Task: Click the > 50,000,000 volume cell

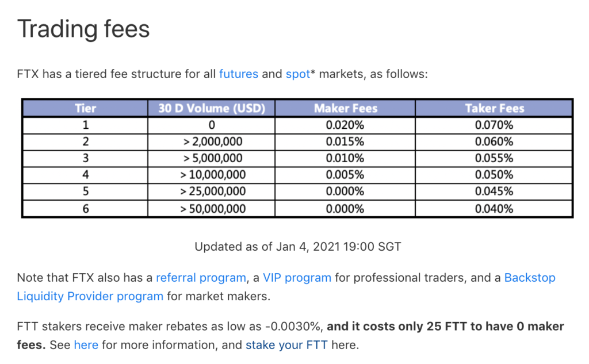Action: point(212,209)
